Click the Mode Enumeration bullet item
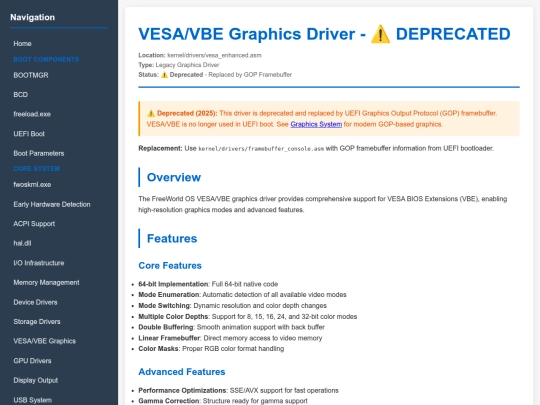540x405 pixels. pos(242,295)
